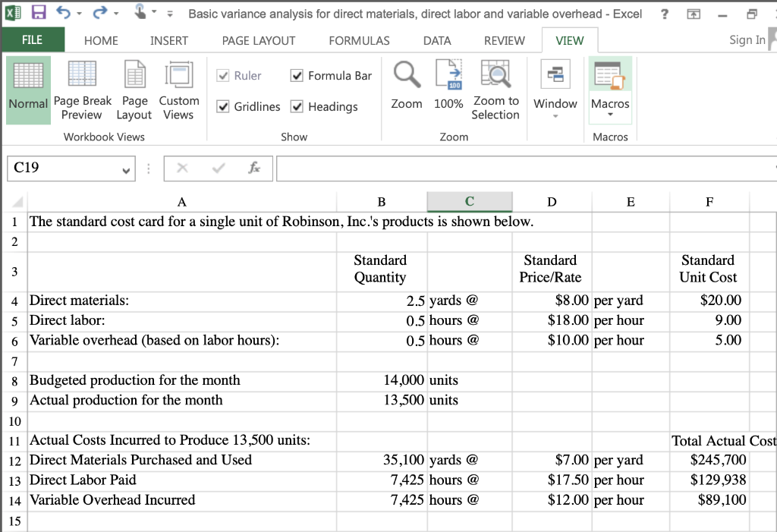Click the $17.50 labor rate cell
This screenshot has width=777, height=532.
[552, 481]
